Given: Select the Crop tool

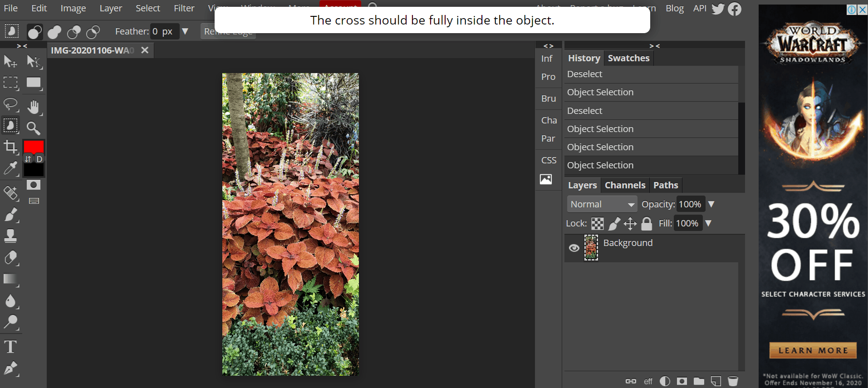Looking at the screenshot, I should tap(10, 147).
